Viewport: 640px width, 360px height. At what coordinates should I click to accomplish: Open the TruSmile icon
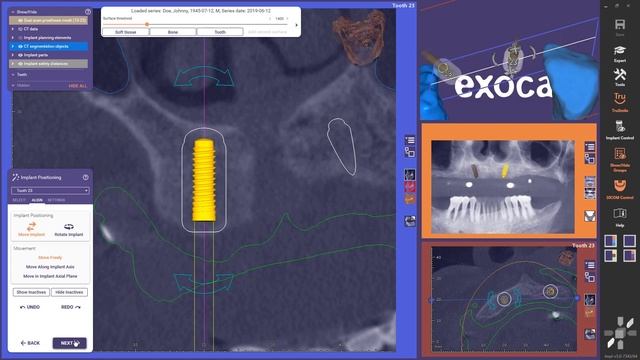620,99
